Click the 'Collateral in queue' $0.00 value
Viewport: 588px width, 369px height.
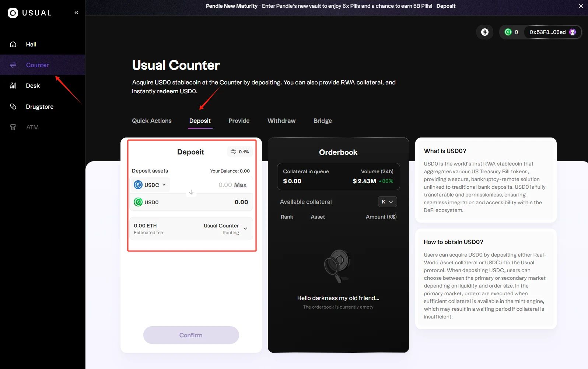(x=292, y=181)
